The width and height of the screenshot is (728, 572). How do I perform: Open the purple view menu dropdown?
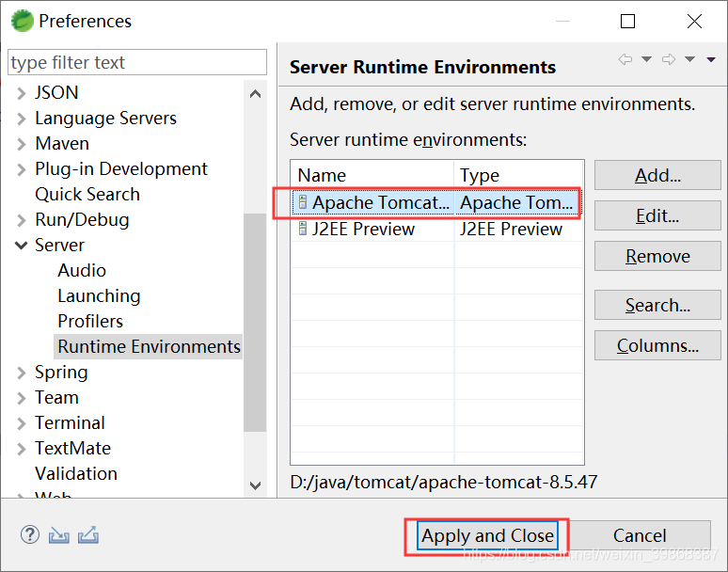711,59
